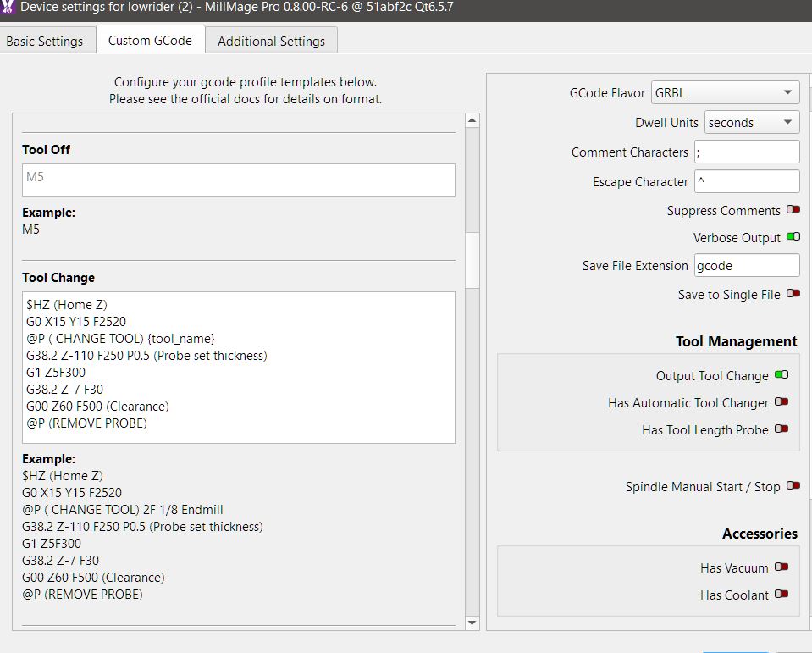Click the Save File Extension field
Viewport: 812px width, 653px height.
coord(746,265)
